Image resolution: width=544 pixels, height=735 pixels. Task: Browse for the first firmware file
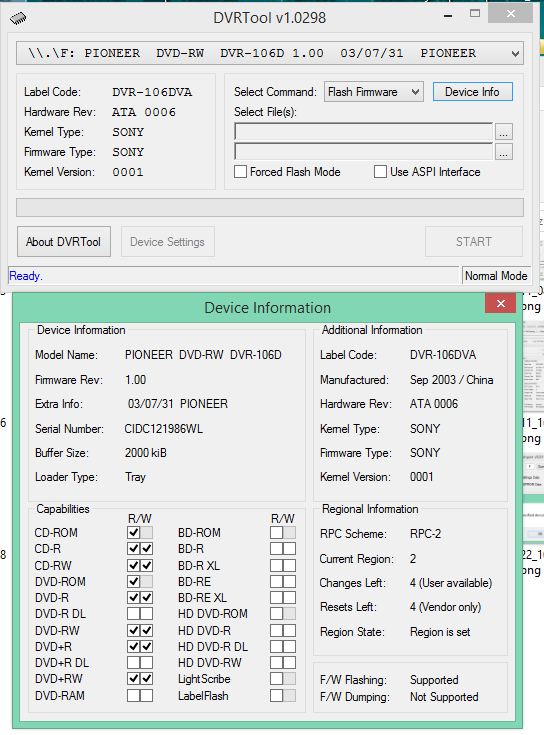[504, 132]
